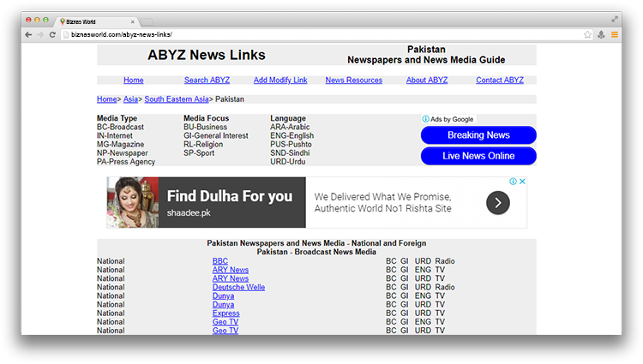643x364 pixels.
Task: Click the Home breadcrumb link
Action: click(x=107, y=99)
